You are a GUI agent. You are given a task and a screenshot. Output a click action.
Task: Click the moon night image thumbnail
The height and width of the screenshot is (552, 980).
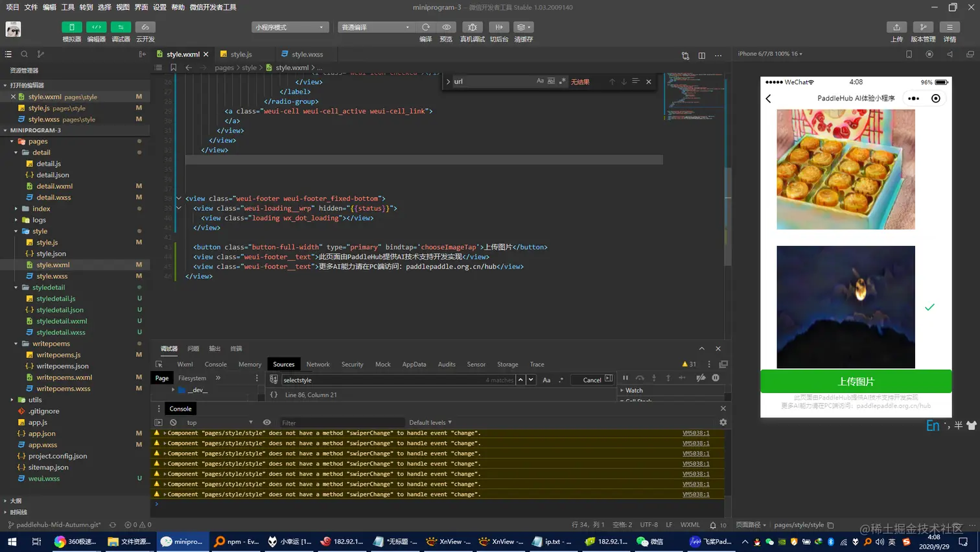click(x=846, y=307)
